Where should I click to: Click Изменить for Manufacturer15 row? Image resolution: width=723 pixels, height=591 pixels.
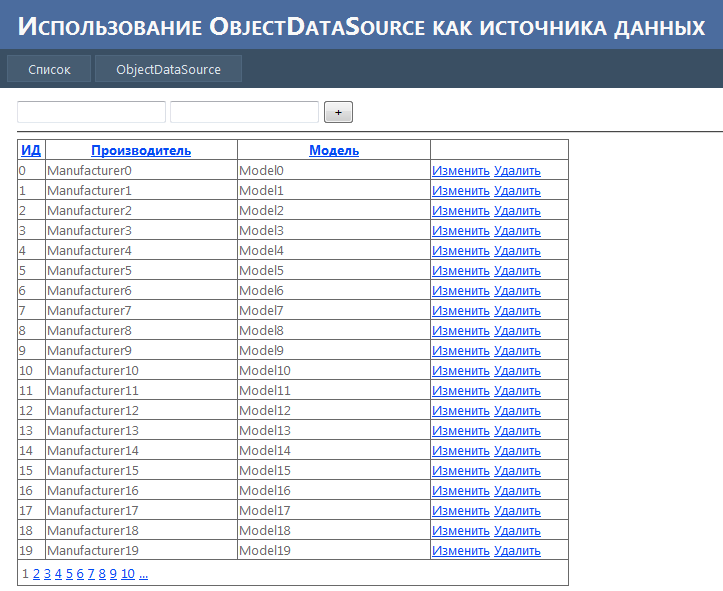click(461, 470)
